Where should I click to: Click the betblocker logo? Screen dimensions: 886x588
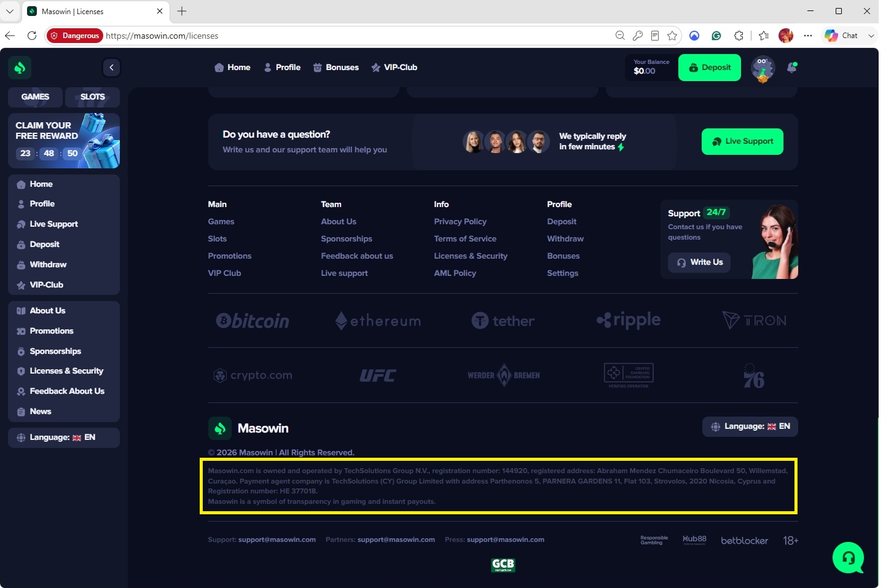point(744,541)
